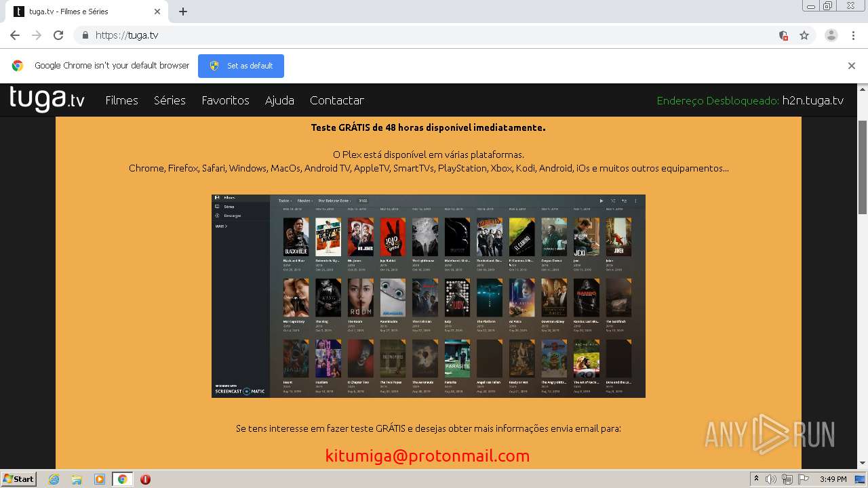Click the kitumiga@protonmail.com email address
Image resolution: width=868 pixels, height=488 pixels.
pos(427,455)
